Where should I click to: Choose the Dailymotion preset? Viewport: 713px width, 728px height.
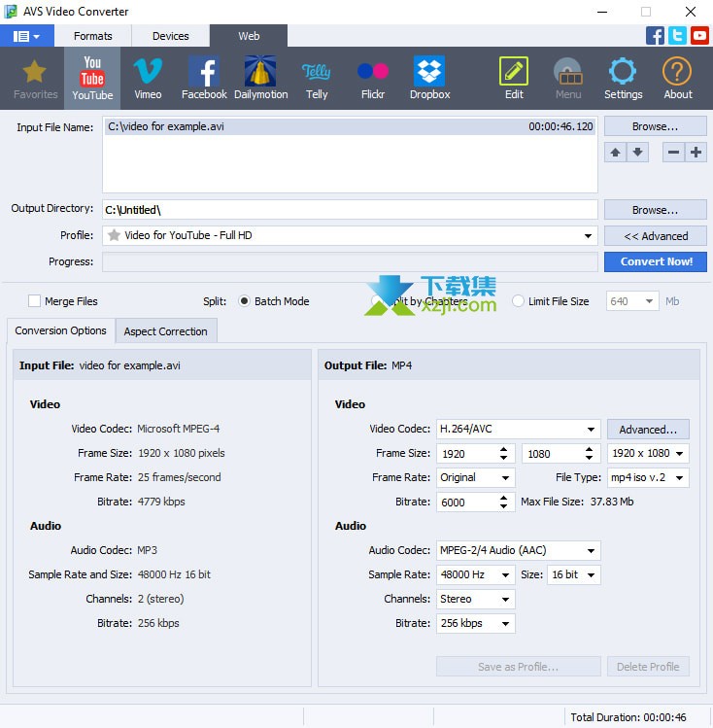pyautogui.click(x=260, y=79)
